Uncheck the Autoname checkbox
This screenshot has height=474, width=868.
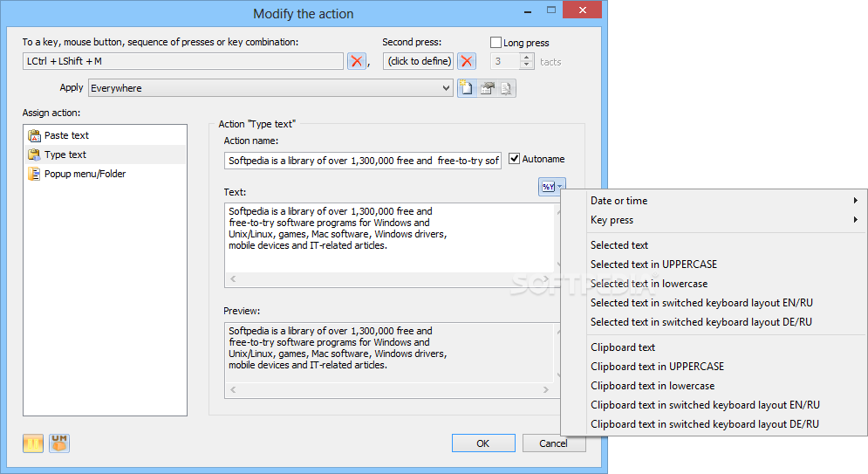click(515, 159)
